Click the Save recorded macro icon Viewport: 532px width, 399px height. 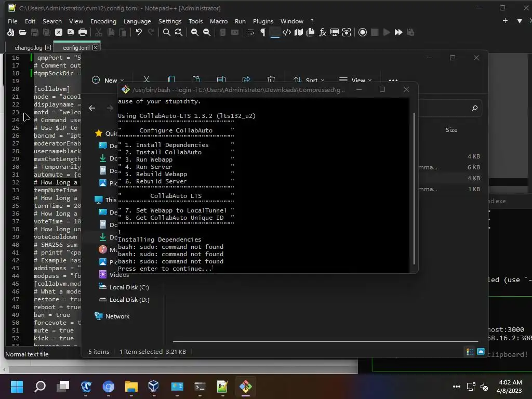410,32
